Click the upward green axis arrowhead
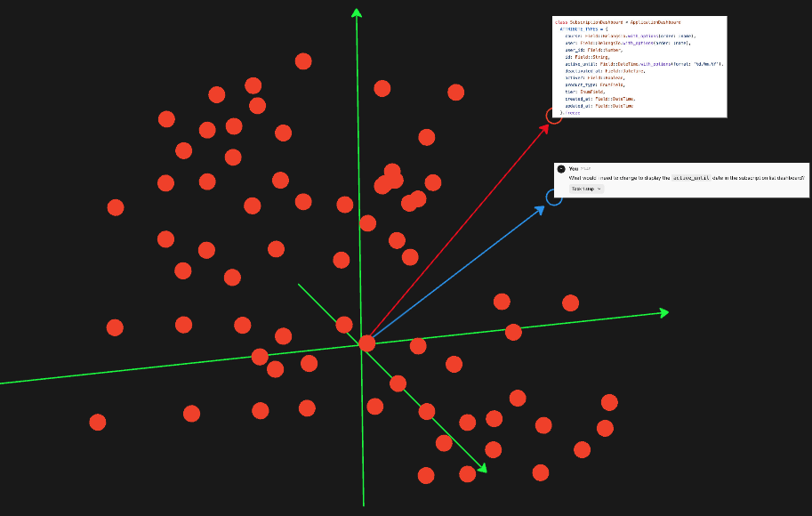The width and height of the screenshot is (812, 516). click(356, 11)
